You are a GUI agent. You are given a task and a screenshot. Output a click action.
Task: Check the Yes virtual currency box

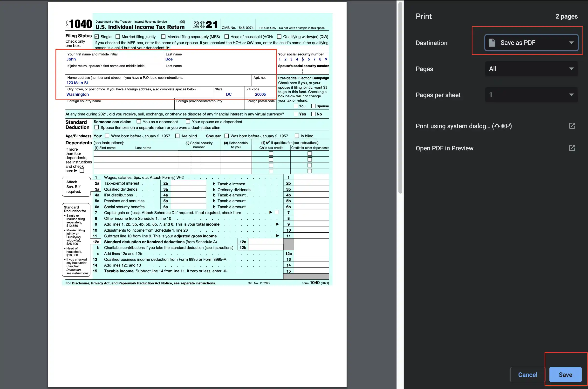pos(296,114)
